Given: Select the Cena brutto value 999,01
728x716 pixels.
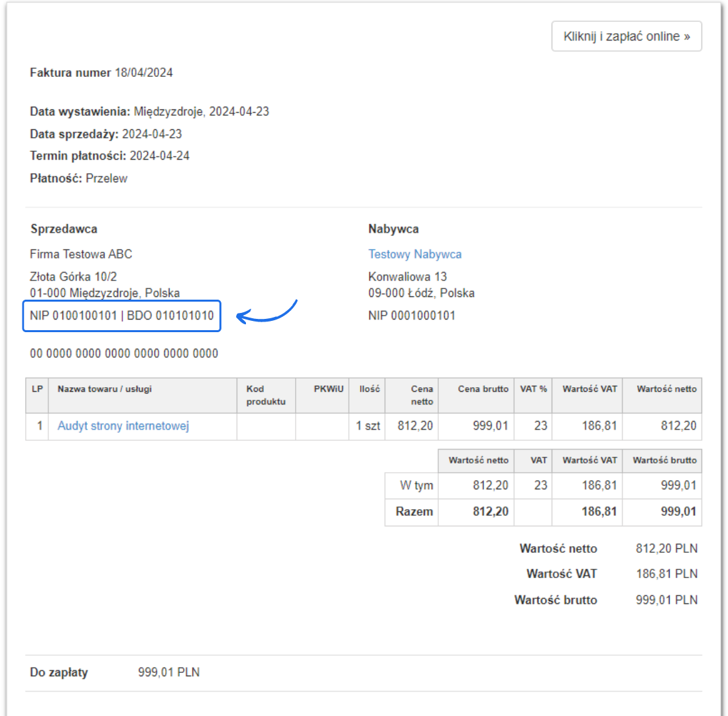Looking at the screenshot, I should tap(491, 426).
